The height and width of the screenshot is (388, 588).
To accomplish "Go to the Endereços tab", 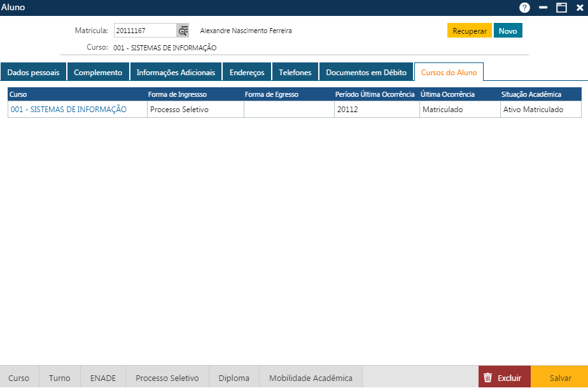I will [x=247, y=72].
